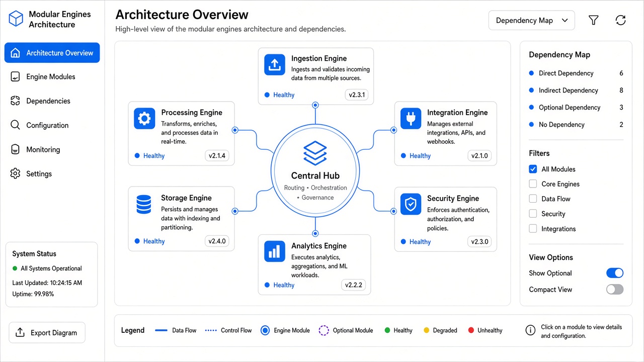The height and width of the screenshot is (362, 644).
Task: Uncheck the All Modules filter
Action: click(x=533, y=169)
